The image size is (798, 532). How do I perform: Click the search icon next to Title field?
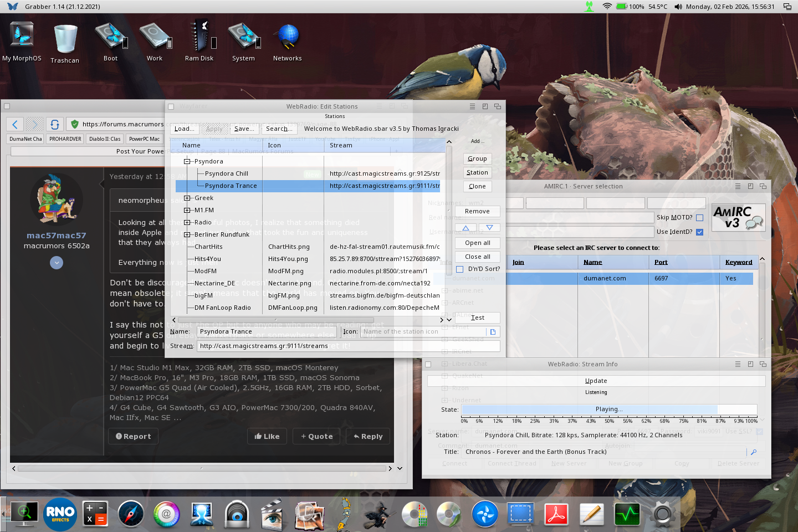(x=754, y=452)
